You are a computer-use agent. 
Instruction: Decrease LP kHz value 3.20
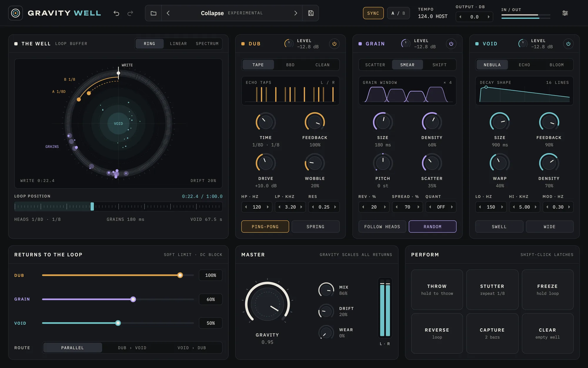(x=279, y=207)
